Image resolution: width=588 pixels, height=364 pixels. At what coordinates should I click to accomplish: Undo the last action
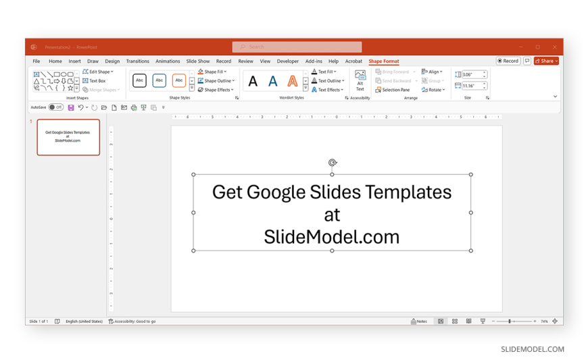click(x=80, y=107)
